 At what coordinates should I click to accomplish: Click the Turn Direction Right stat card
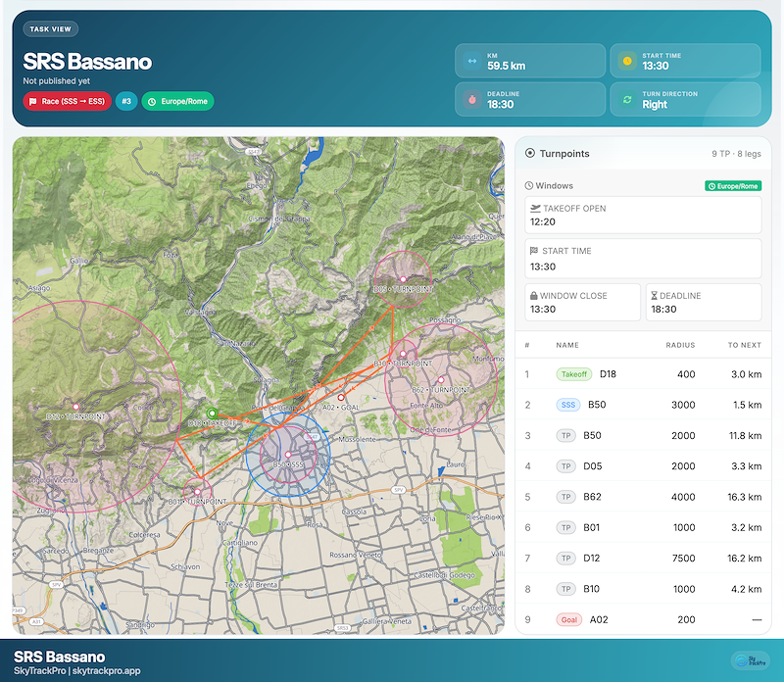(685, 100)
